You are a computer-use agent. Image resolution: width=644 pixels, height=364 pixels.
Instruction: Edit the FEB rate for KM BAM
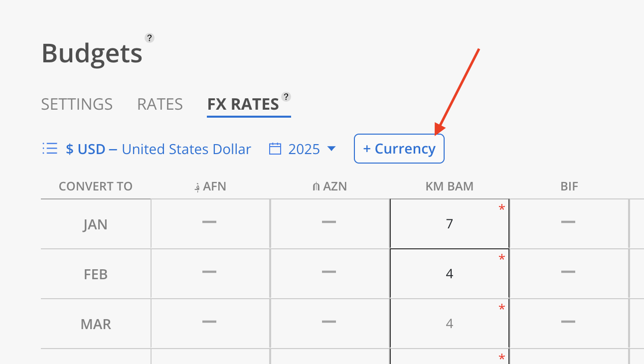(450, 274)
